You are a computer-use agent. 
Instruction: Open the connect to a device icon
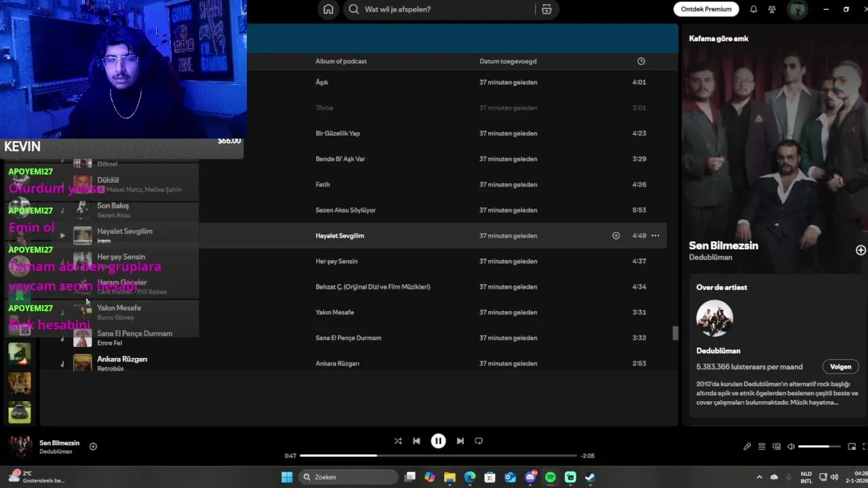click(x=776, y=447)
